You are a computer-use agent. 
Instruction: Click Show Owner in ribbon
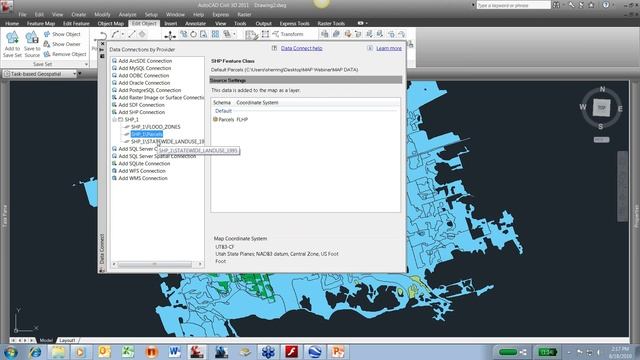coord(62,44)
